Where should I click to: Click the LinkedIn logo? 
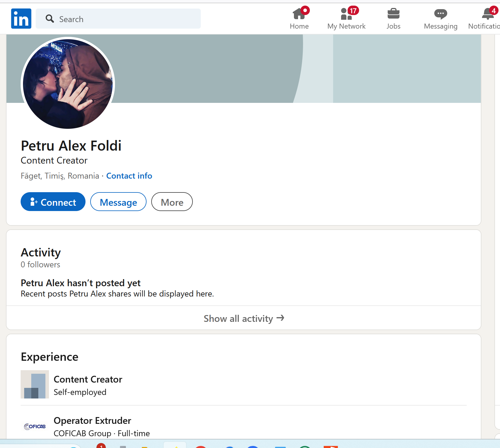click(x=21, y=19)
